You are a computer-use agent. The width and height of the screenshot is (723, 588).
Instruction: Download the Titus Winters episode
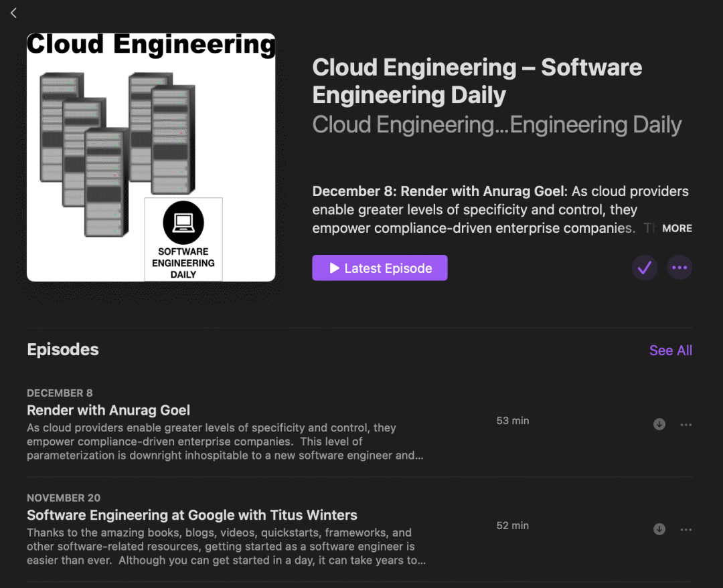(x=659, y=529)
